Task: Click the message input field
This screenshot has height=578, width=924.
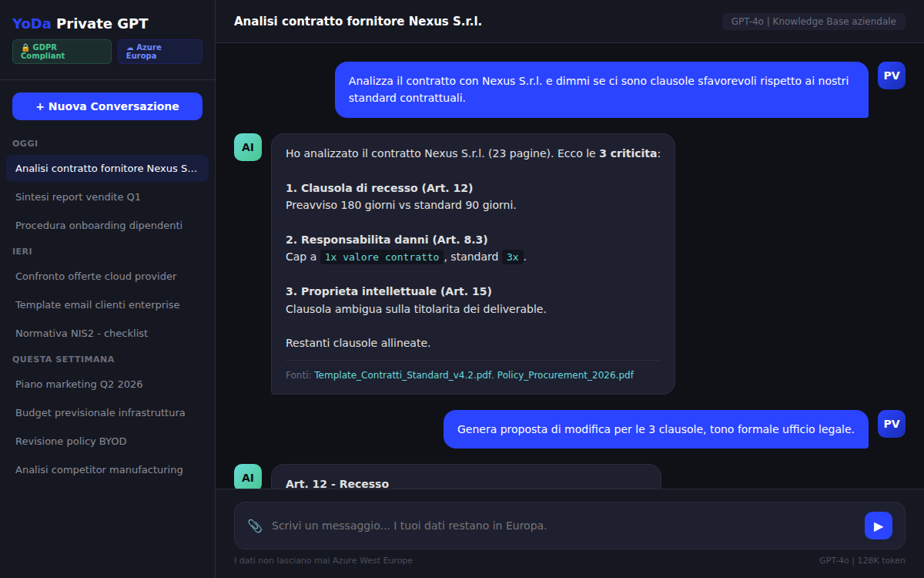Action: pyautogui.click(x=562, y=526)
